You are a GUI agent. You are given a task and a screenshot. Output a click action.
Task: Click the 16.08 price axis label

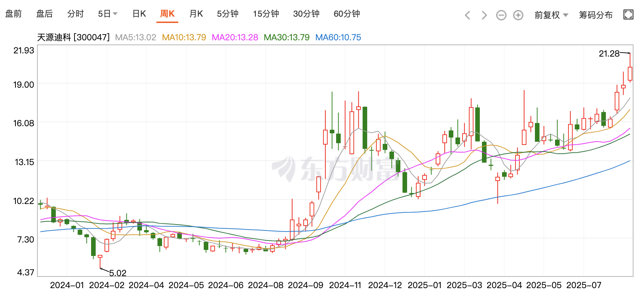click(24, 123)
